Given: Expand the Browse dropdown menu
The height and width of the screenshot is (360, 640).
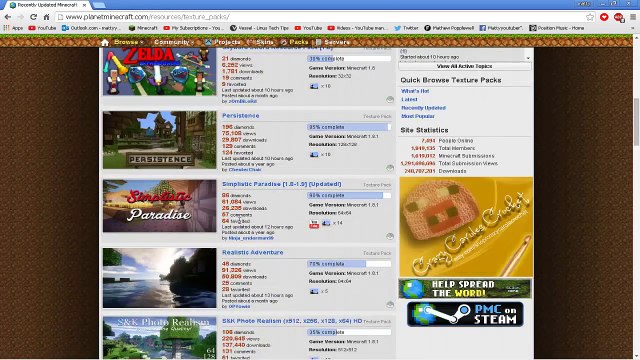Looking at the screenshot, I should coord(129,42).
